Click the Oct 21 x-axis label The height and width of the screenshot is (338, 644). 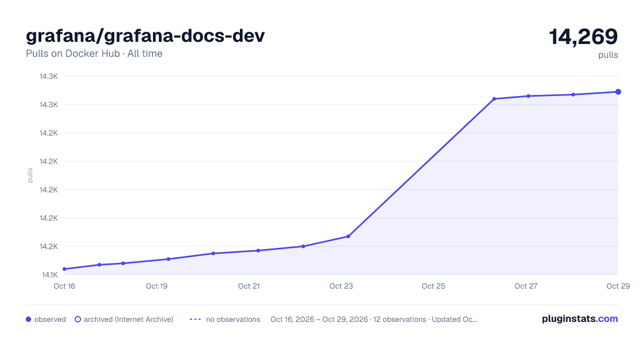click(249, 286)
